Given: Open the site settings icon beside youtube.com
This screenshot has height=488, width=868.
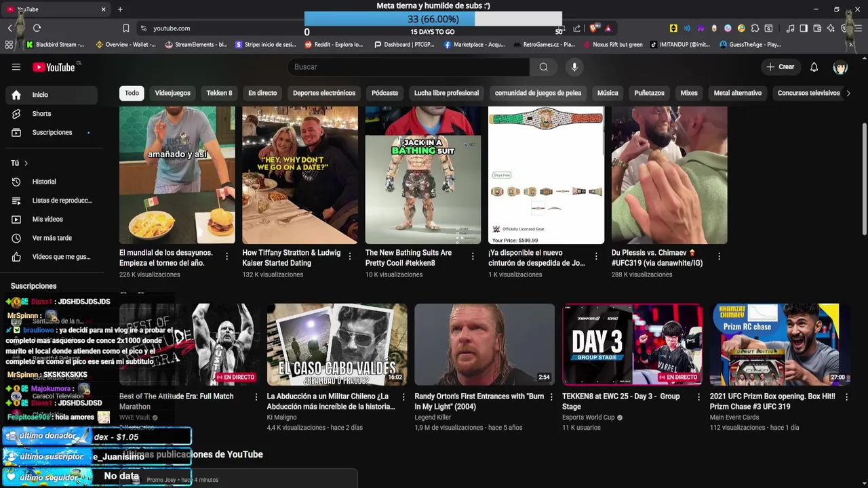Looking at the screenshot, I should pos(143,28).
